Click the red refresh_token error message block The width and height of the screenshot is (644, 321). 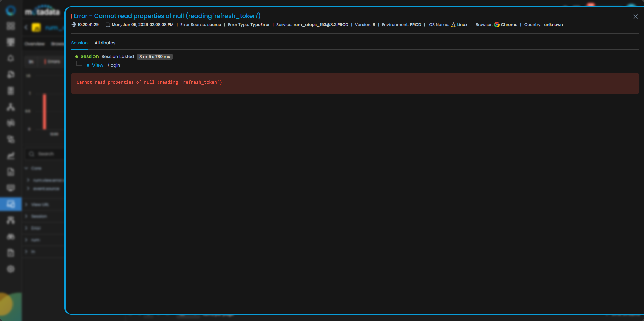(354, 83)
